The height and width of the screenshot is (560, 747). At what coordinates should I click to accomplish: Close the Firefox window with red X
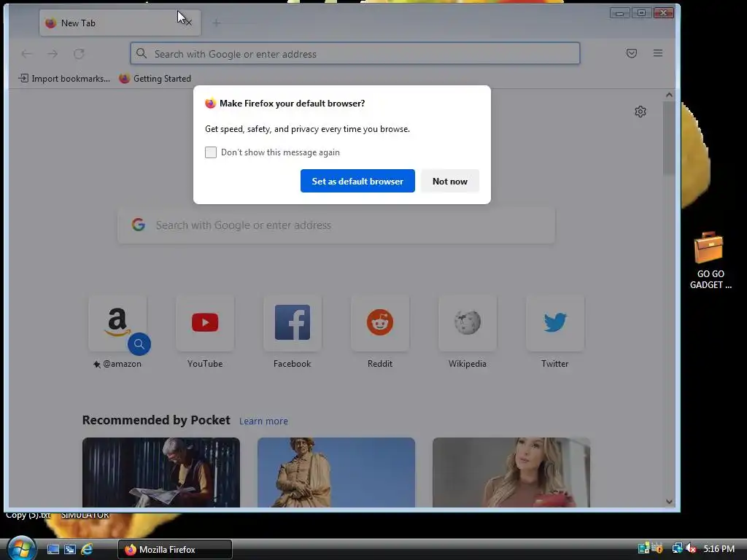(663, 13)
